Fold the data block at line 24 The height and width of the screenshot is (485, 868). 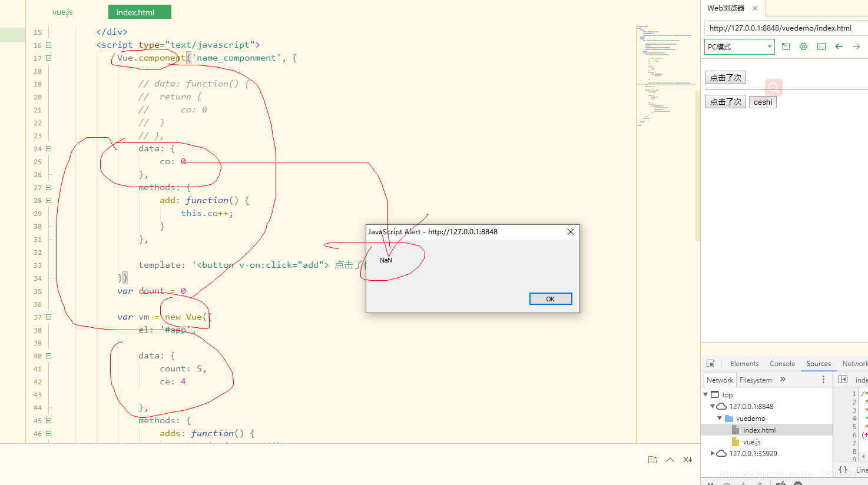[x=48, y=148]
